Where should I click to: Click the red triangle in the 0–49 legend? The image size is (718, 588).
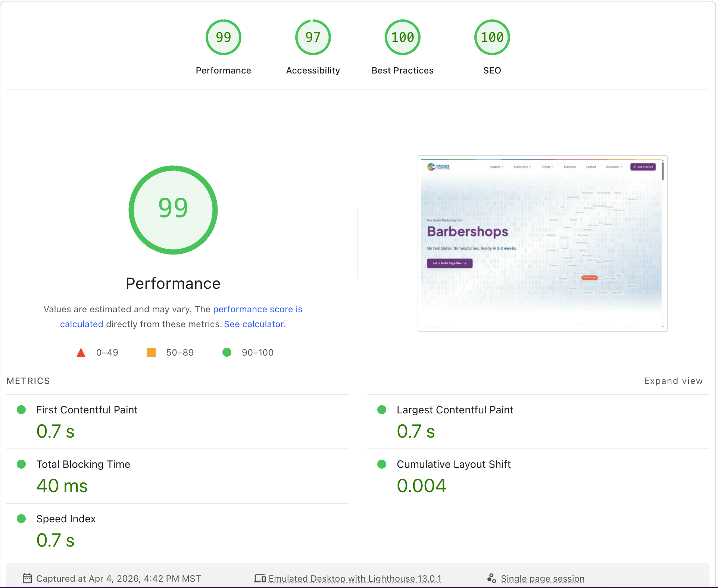81,352
